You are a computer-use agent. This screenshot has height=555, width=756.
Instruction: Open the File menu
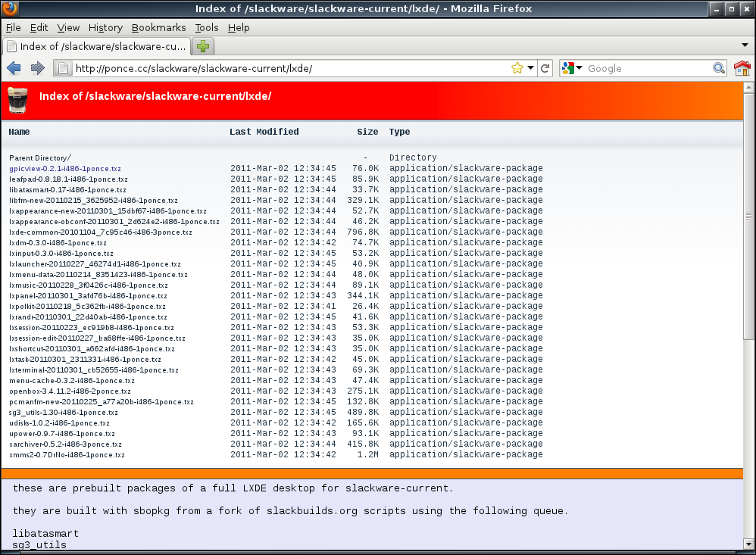(13, 28)
